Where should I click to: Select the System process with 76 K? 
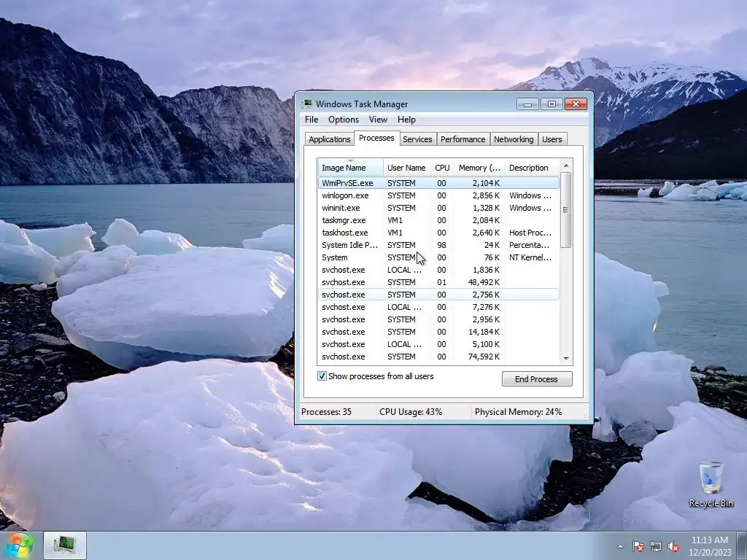438,257
